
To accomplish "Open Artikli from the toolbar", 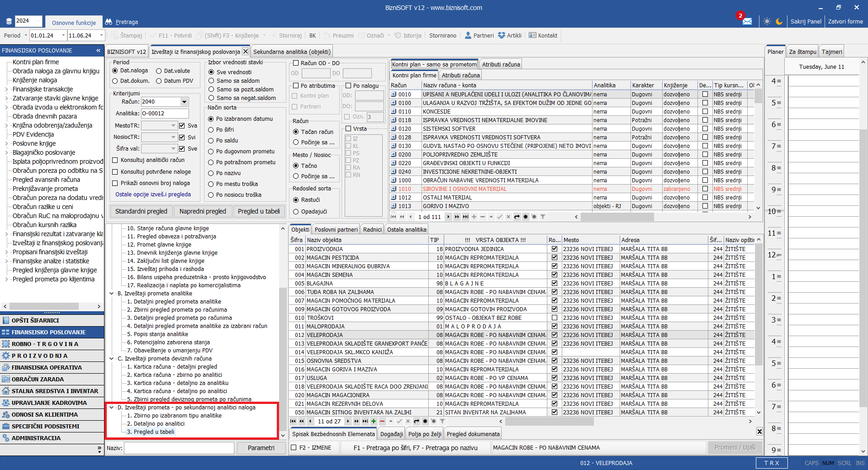I will click(509, 35).
